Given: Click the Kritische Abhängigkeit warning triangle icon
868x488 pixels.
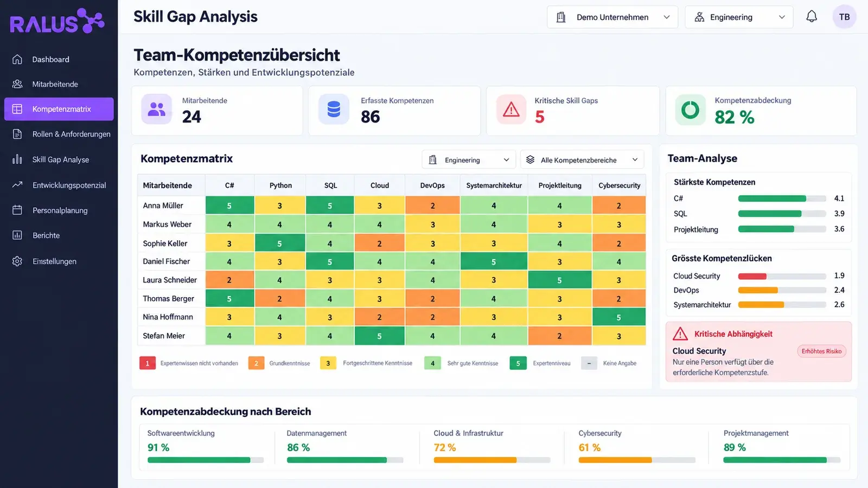Looking at the screenshot, I should point(680,333).
